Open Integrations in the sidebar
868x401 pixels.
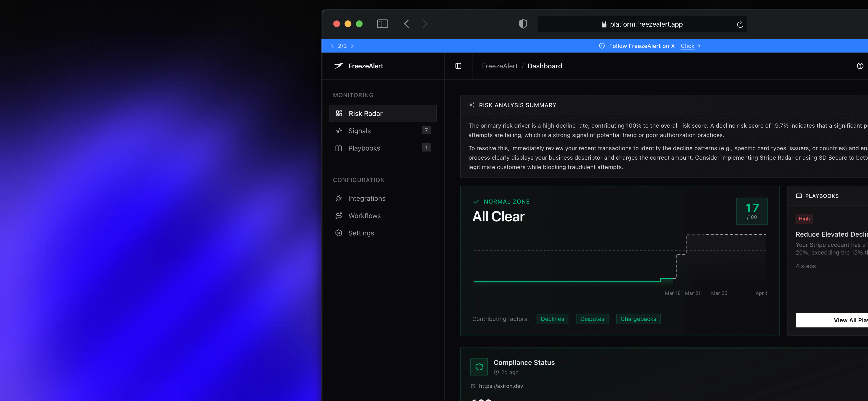coord(383,198)
